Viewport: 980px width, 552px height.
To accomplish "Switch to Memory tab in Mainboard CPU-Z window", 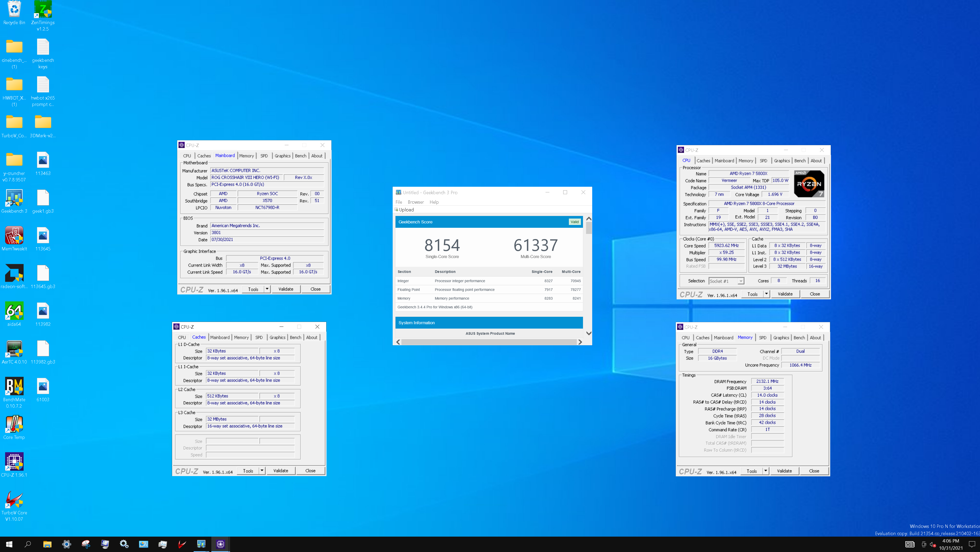I will coord(246,156).
